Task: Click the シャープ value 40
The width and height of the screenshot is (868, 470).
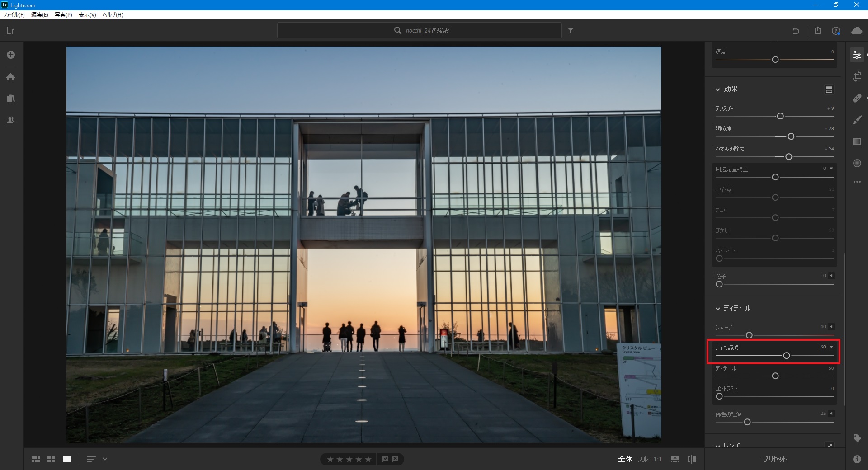Action: 823,326
